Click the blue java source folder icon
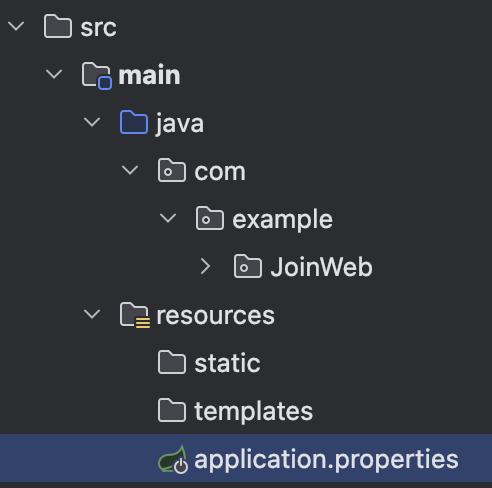 click(134, 122)
